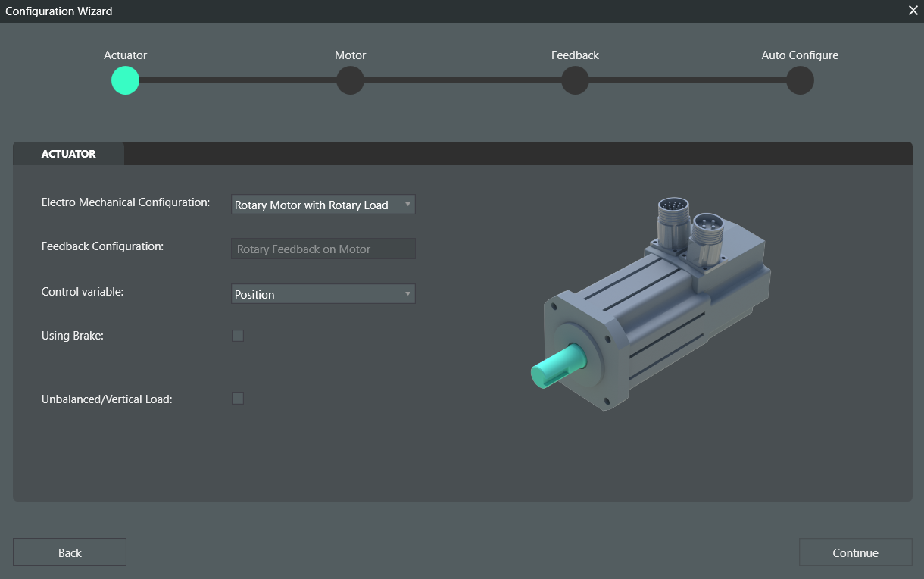Click the Feedback step label
The width and height of the screenshot is (924, 579).
pos(575,55)
